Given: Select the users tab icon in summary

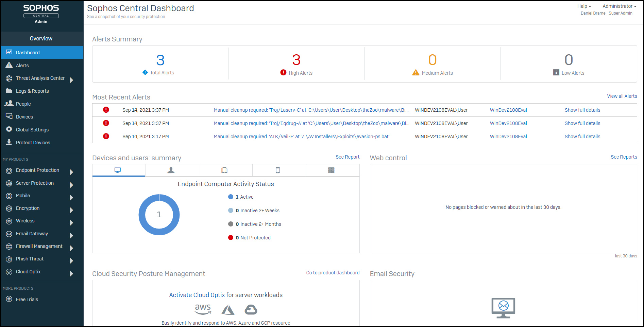Looking at the screenshot, I should tap(171, 170).
